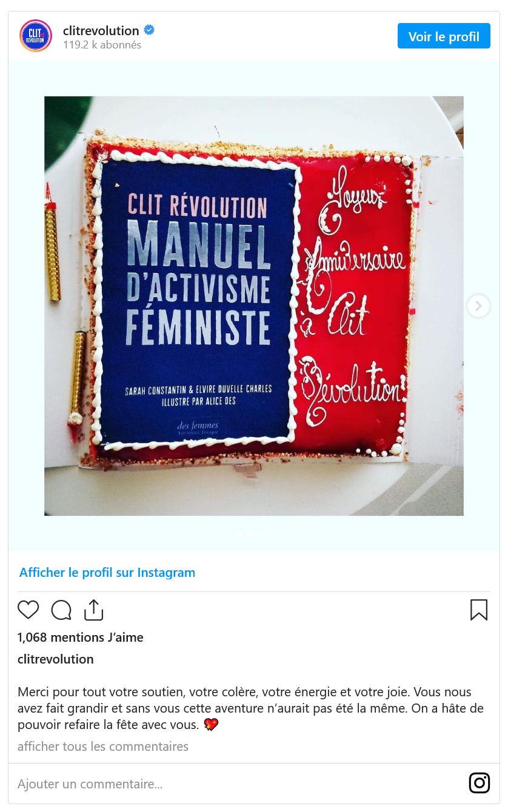Expand "afficher tous les commentaires"

tap(103, 747)
